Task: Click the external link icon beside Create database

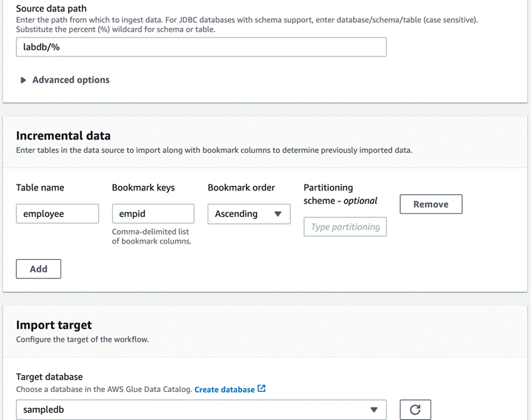Action: point(261,389)
